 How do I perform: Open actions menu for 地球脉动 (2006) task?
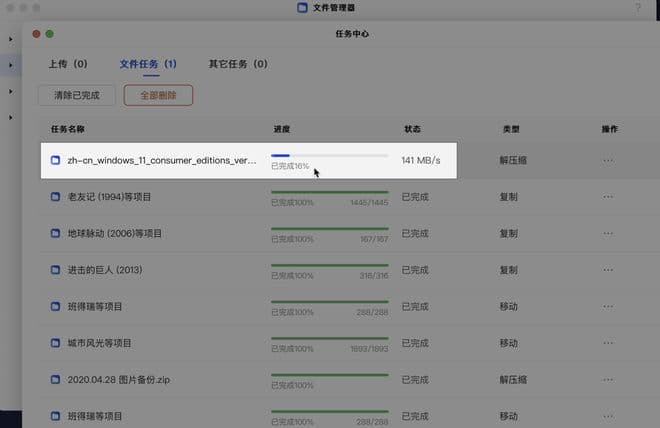[x=608, y=233]
